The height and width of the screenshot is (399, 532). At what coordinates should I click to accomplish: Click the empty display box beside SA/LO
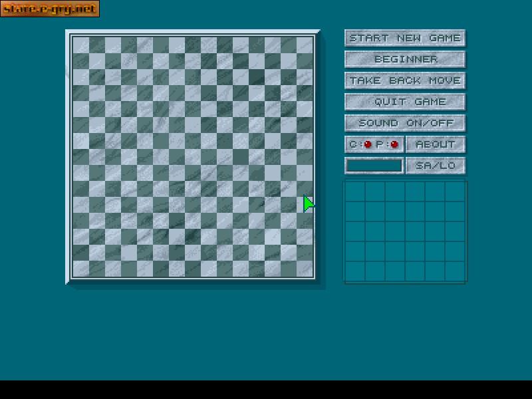pos(374,166)
